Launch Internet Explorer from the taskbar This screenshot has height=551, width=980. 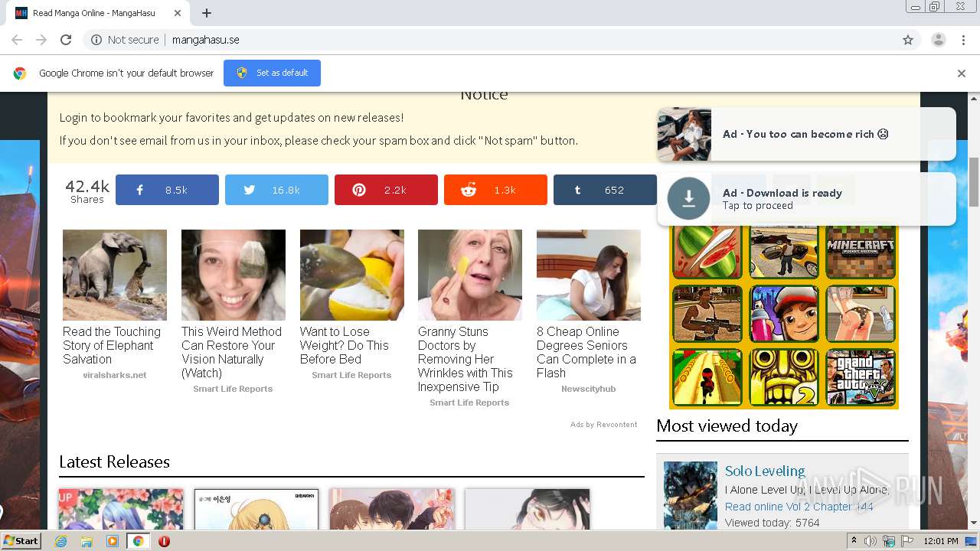tap(60, 541)
